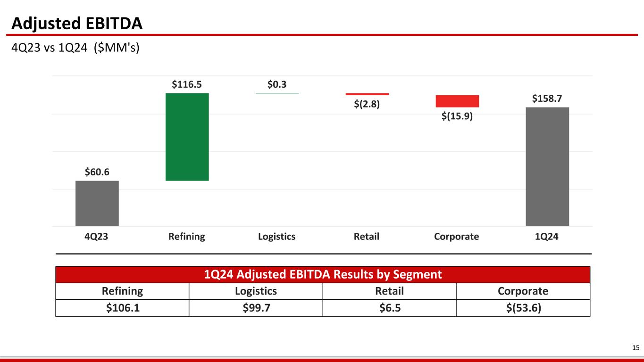644x362 pixels.
Task: Click the thin green Logistics line
Action: [277, 93]
